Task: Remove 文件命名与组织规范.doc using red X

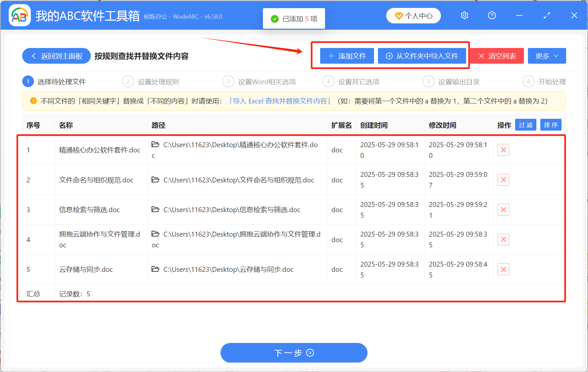Action: 503,180
